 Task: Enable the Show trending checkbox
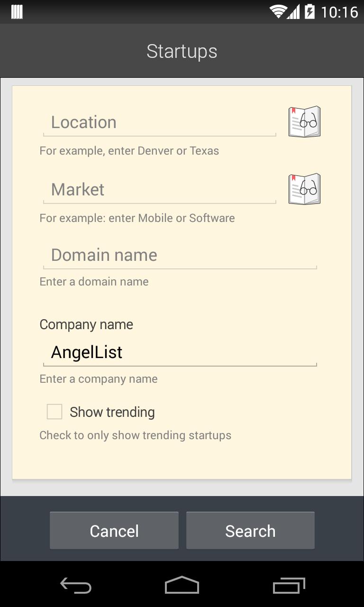55,412
